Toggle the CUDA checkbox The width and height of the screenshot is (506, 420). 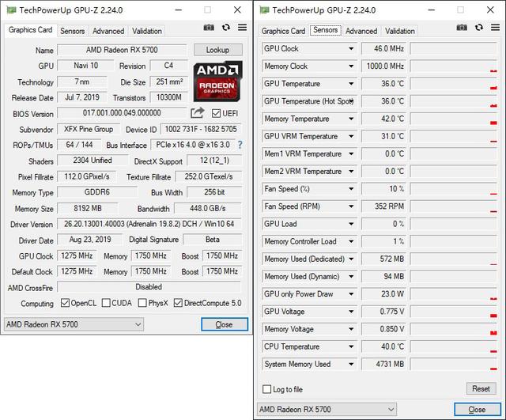tap(106, 303)
